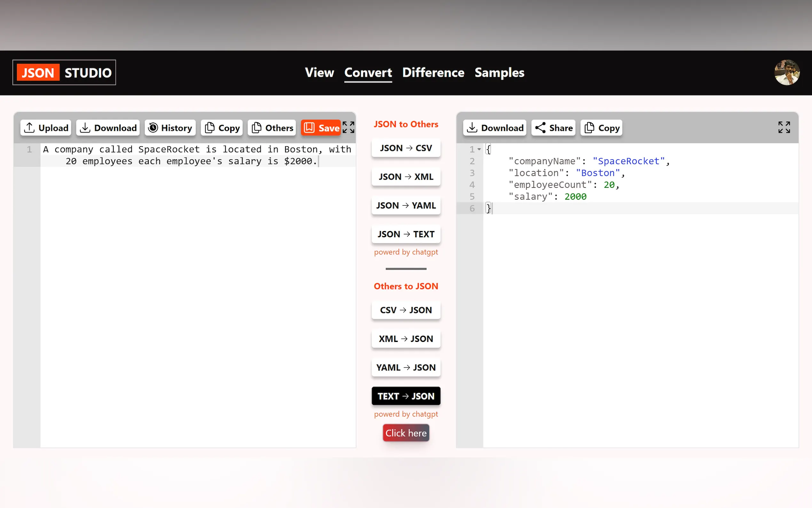Open the user profile avatar
812x508 pixels.
[x=787, y=73]
